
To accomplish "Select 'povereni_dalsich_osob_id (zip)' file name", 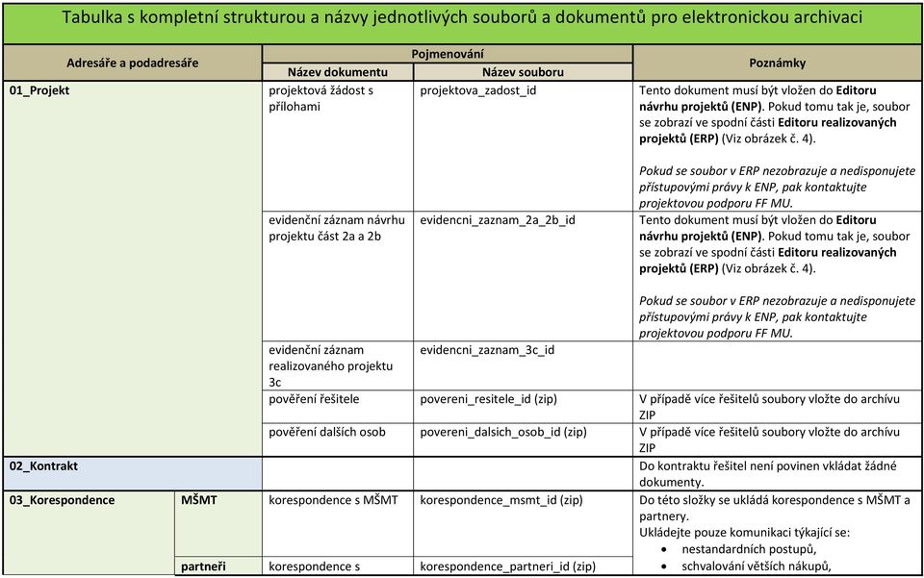I will pos(503,432).
